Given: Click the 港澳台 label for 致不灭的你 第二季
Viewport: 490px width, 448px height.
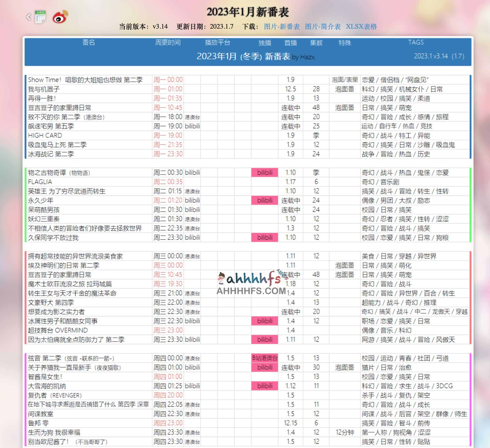Looking at the screenshot, I should pyautogui.click(x=192, y=117).
